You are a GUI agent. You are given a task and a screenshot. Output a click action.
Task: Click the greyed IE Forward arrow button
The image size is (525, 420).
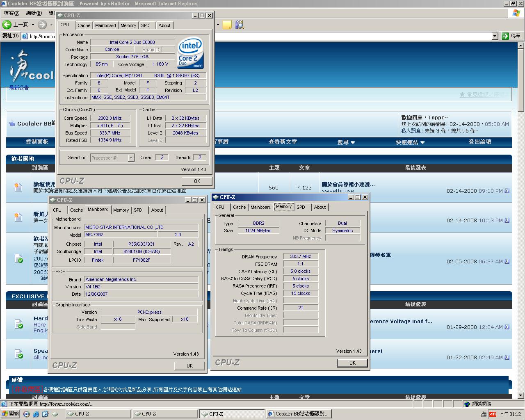42,25
